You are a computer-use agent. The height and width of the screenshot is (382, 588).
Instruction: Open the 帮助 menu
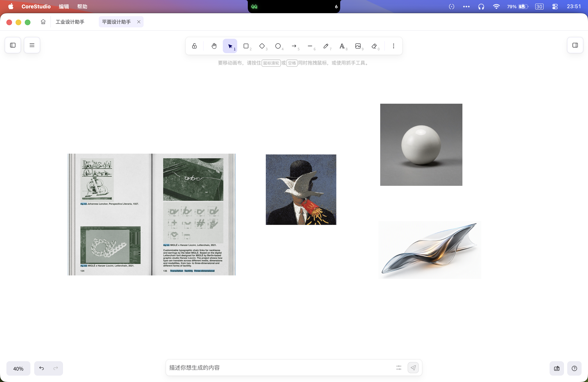coord(82,6)
